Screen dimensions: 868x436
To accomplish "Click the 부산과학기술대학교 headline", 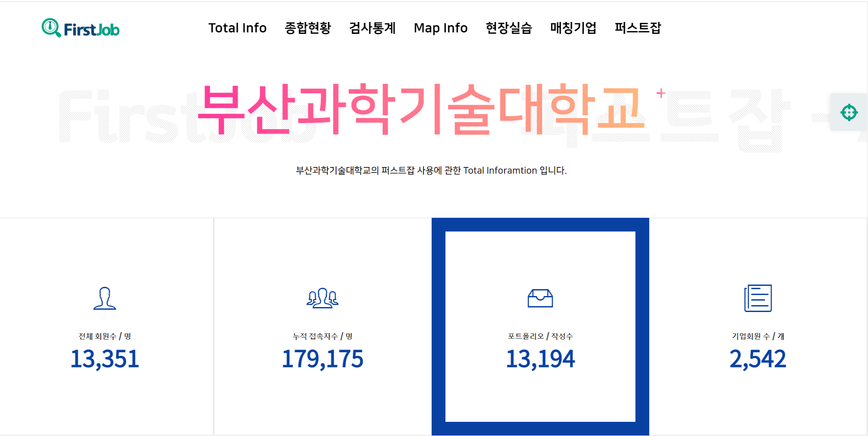I will (x=421, y=109).
